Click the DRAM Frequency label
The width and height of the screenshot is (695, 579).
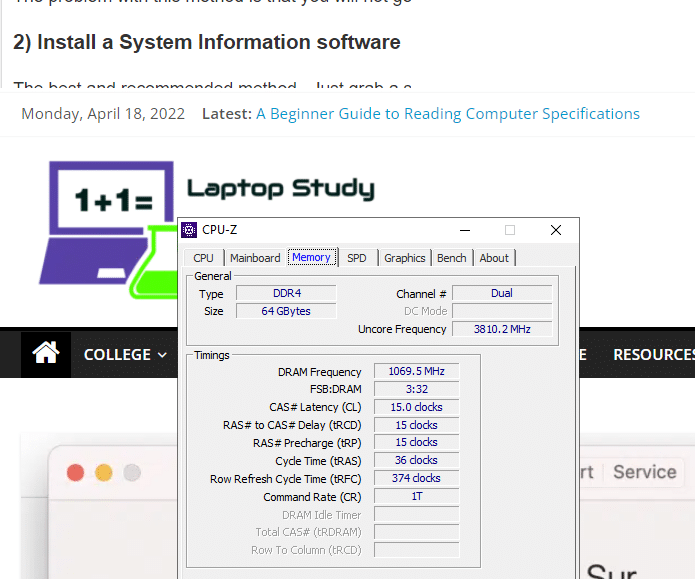coord(320,372)
